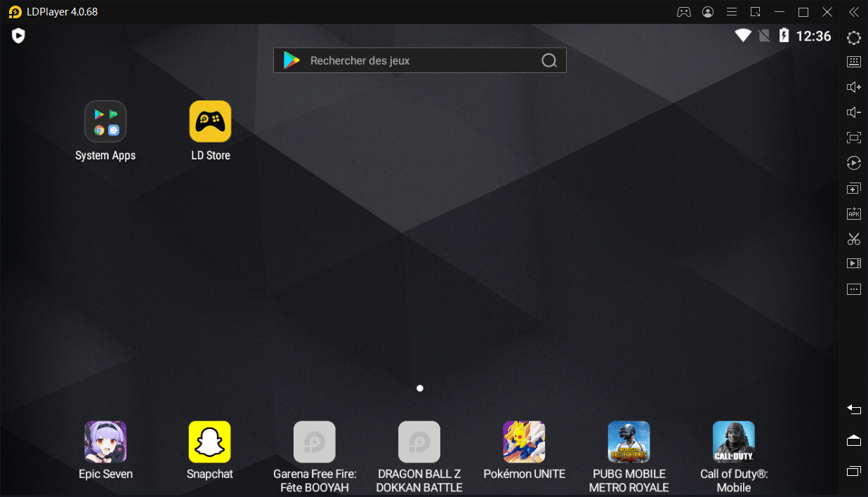The width and height of the screenshot is (868, 497).
Task: Open the video recorder tool
Action: (854, 263)
